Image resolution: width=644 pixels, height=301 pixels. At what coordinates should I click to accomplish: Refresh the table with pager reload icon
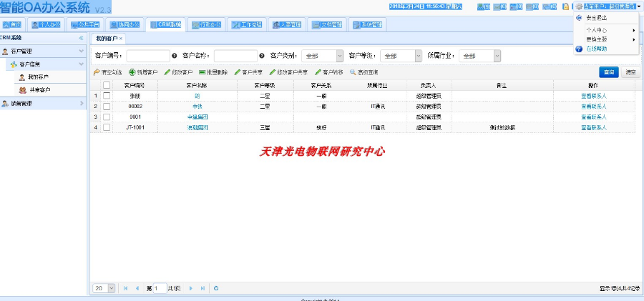click(216, 288)
